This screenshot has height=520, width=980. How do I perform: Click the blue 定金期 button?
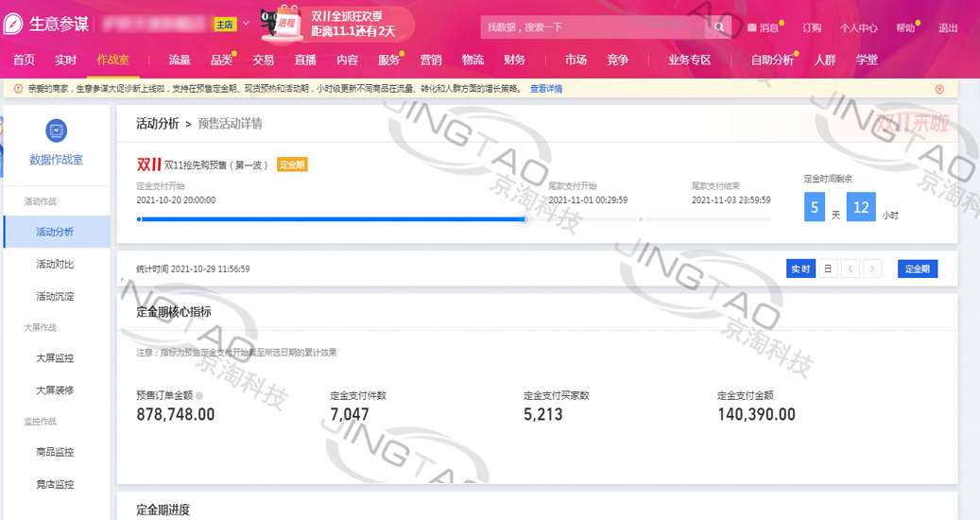tap(918, 269)
